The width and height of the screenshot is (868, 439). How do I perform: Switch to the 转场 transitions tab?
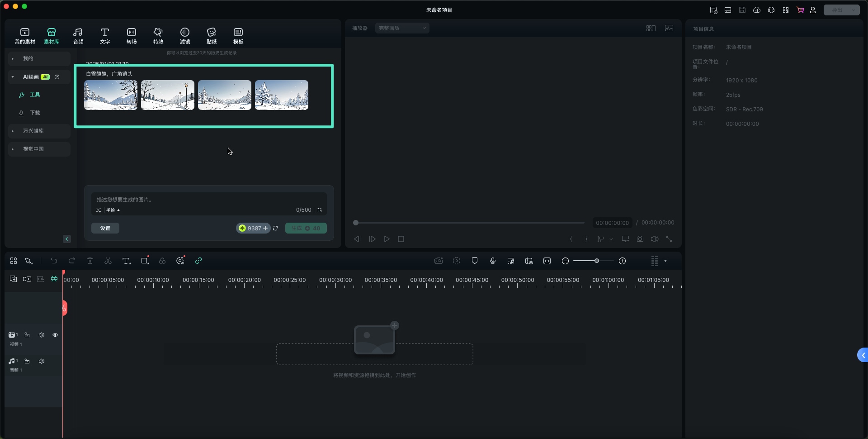coord(131,35)
